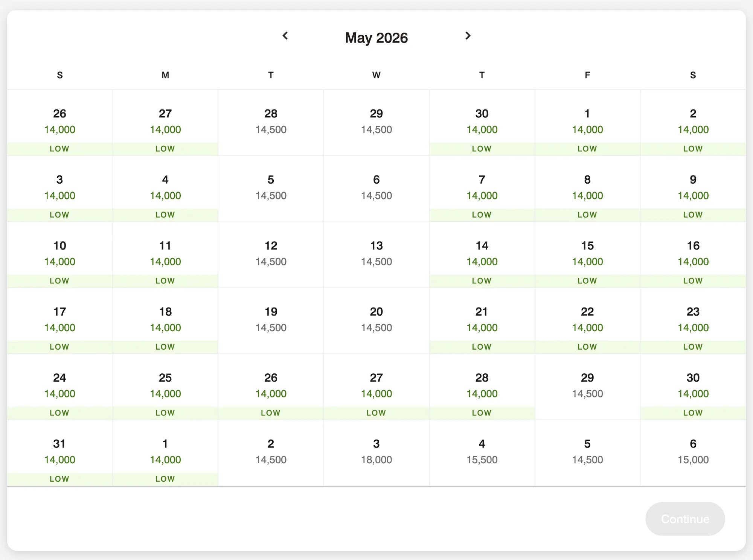Click the Continue button
Viewport: 753px width, 560px height.
coord(685,519)
